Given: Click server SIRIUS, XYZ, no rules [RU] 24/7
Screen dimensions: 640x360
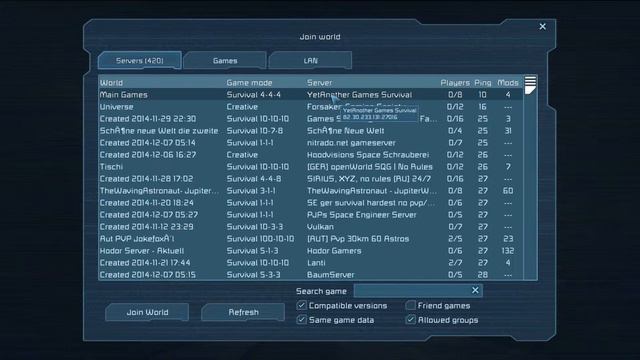Looking at the screenshot, I should [369, 179].
